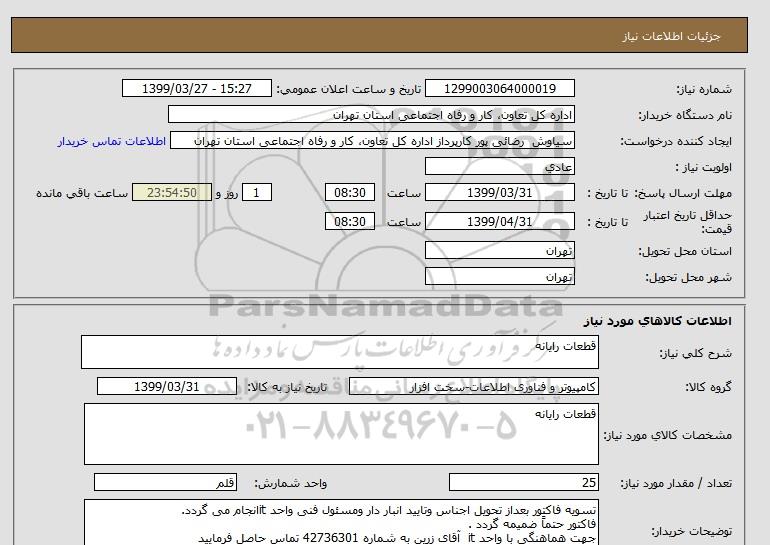Click the buyer notes text area
The image size is (770, 545).
click(341, 522)
